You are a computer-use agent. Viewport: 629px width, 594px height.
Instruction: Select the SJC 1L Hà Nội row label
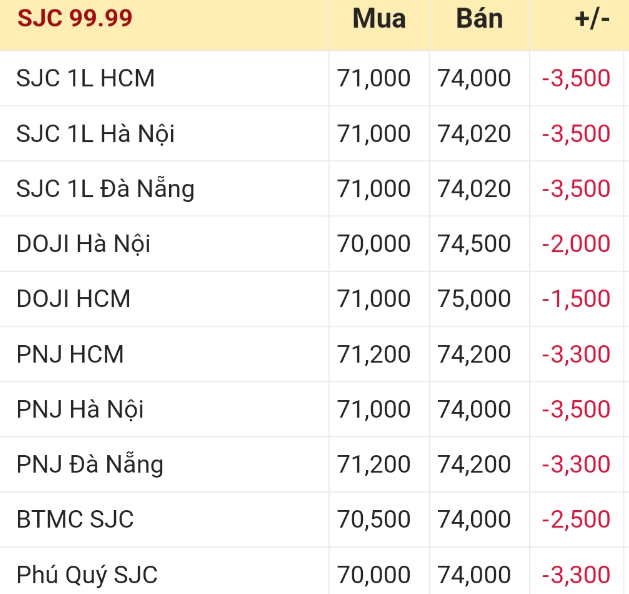(x=96, y=133)
